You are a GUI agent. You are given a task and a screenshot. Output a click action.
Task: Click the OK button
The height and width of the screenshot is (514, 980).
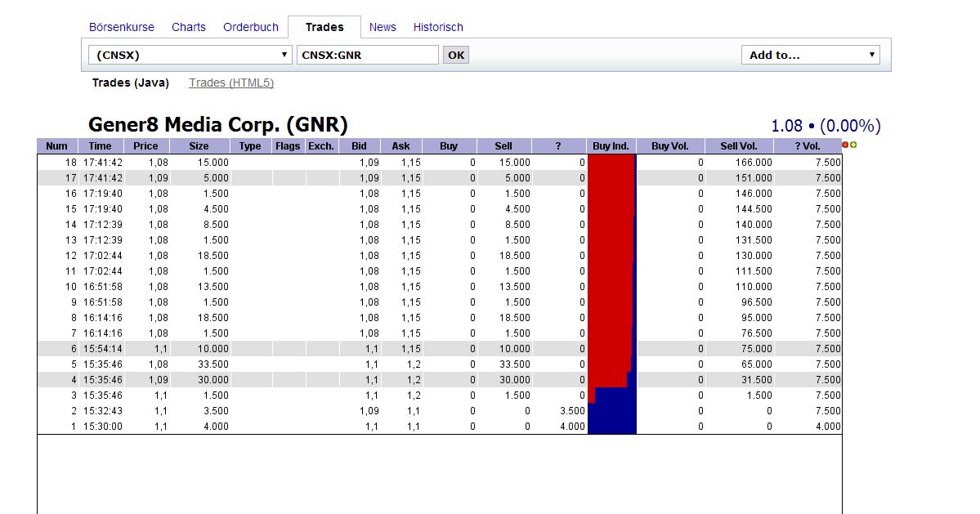click(x=455, y=55)
